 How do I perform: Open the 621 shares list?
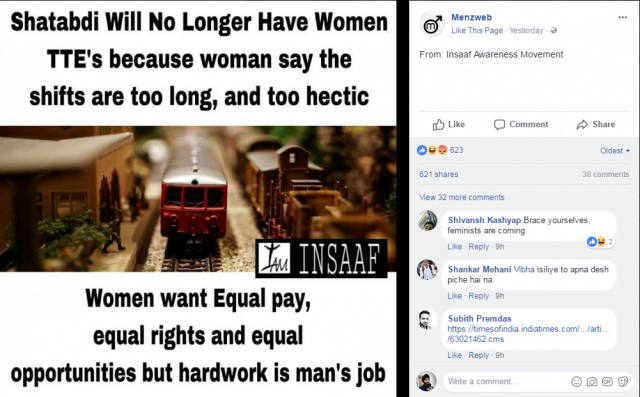point(438,174)
